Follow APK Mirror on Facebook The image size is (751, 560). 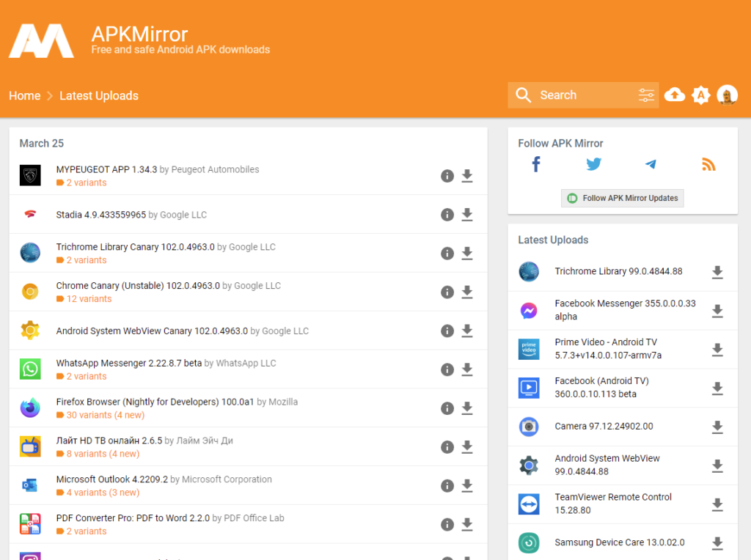click(536, 164)
